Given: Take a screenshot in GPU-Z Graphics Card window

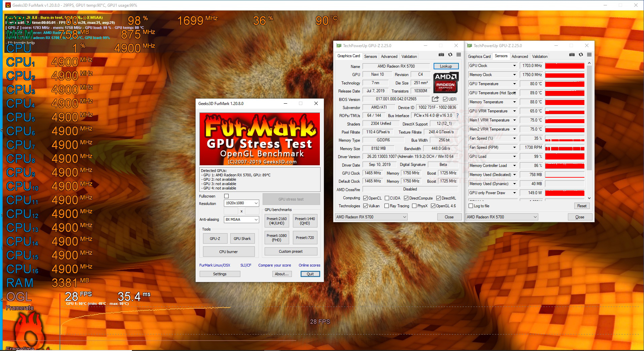Looking at the screenshot, I should [441, 55].
